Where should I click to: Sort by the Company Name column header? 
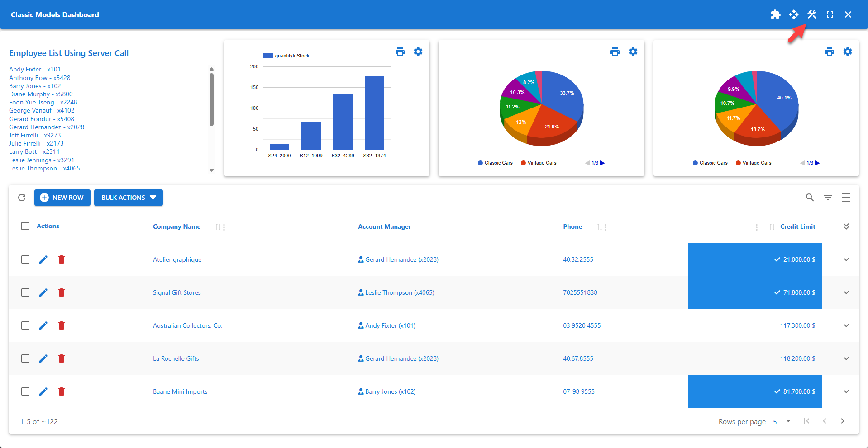click(x=176, y=226)
